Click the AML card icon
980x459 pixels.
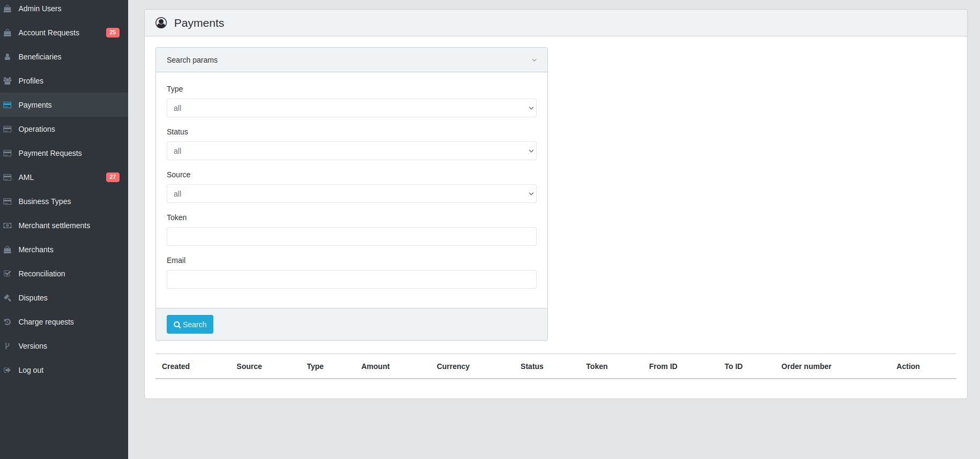point(8,177)
